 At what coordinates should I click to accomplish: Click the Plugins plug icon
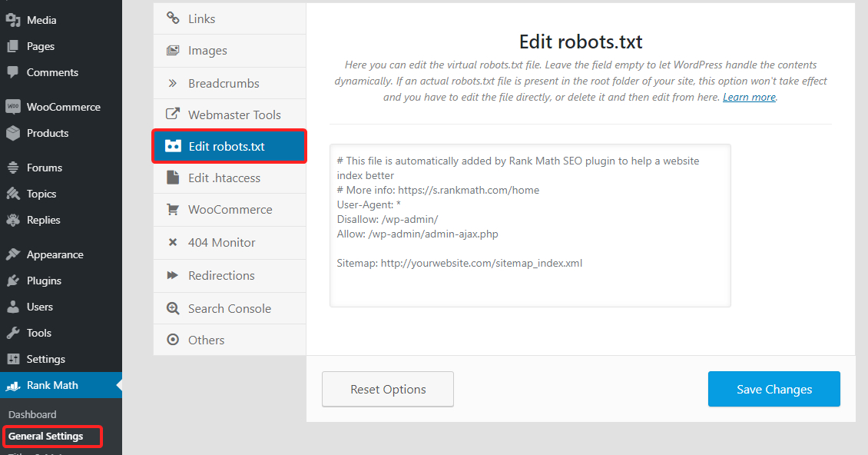point(12,281)
